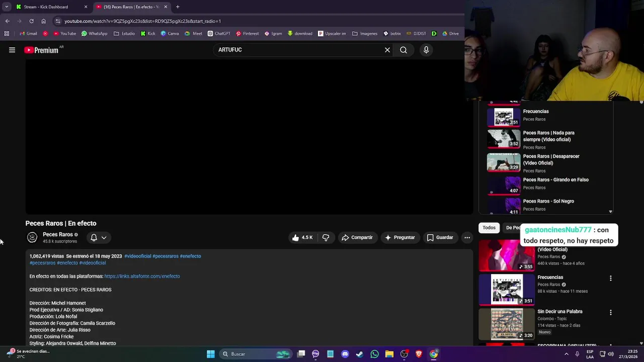Open the ChatGPT bookmark

(218, 34)
